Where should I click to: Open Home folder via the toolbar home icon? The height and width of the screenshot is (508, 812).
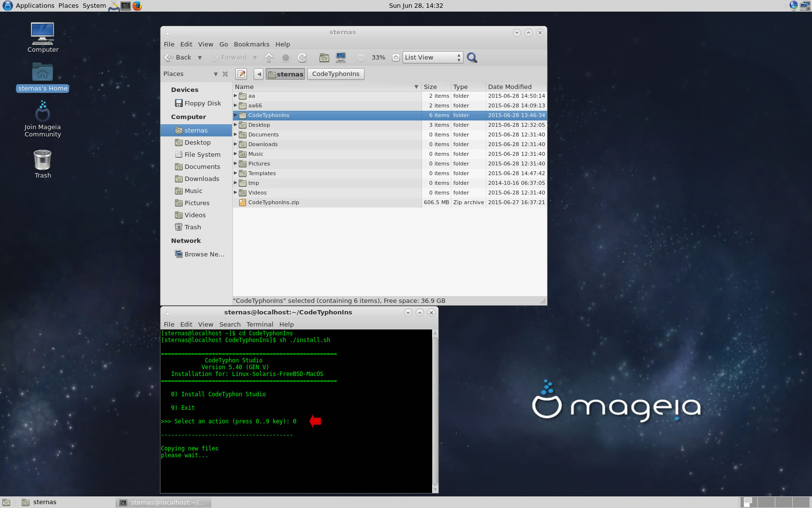click(324, 58)
